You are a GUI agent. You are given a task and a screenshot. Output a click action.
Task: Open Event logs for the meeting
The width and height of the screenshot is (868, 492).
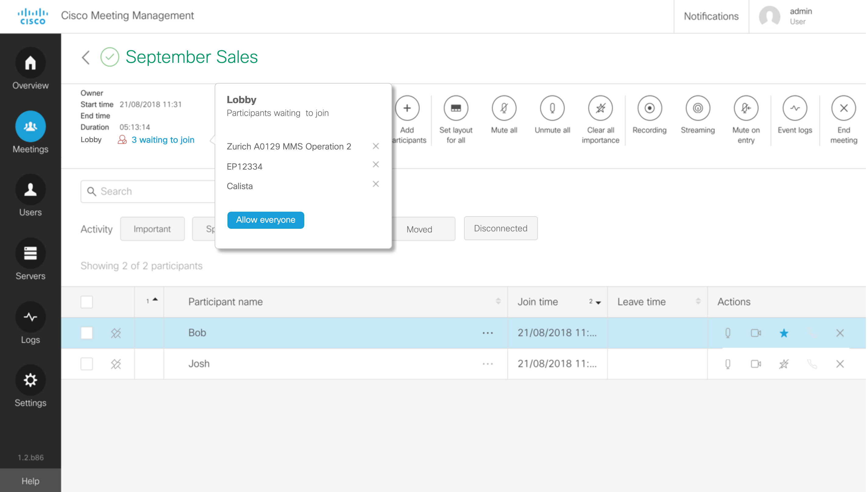click(795, 108)
